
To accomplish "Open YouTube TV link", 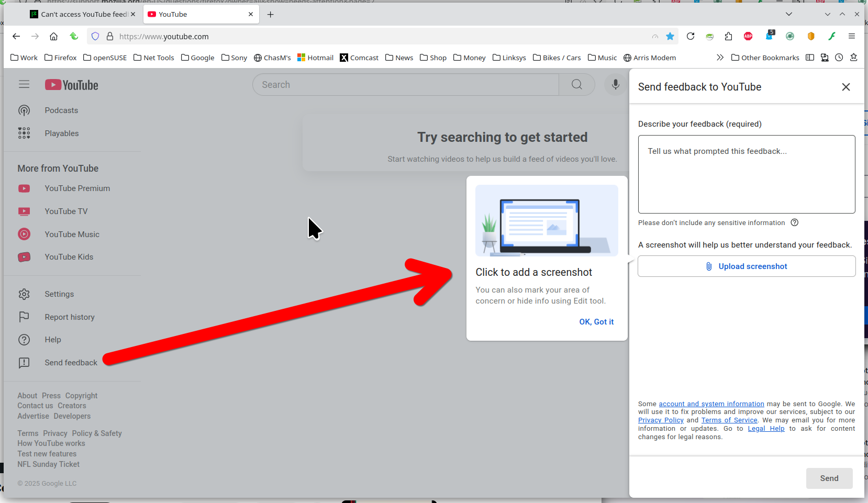I will pos(66,211).
